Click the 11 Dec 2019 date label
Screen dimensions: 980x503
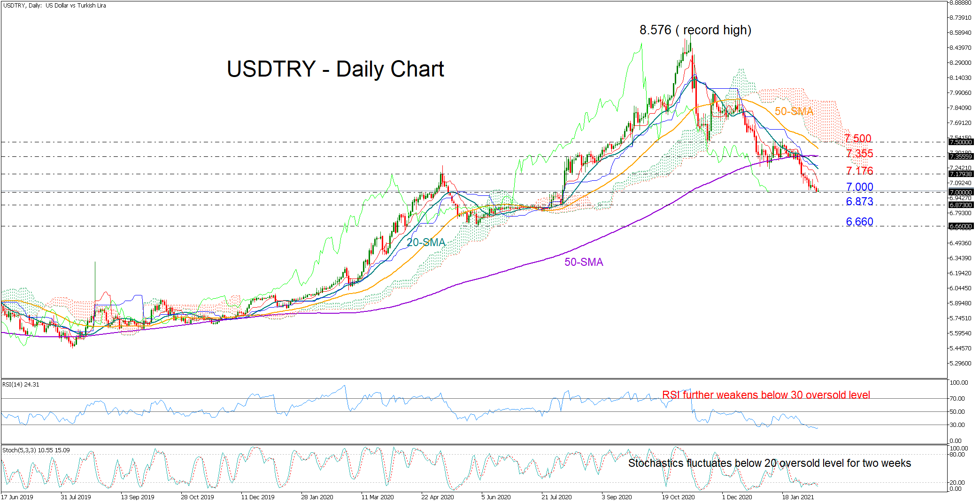click(x=258, y=497)
